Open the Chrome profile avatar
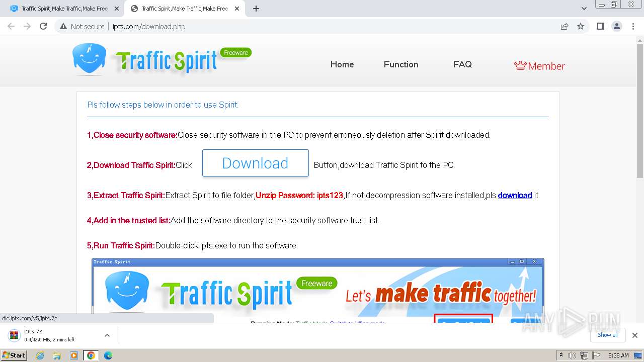 (617, 26)
